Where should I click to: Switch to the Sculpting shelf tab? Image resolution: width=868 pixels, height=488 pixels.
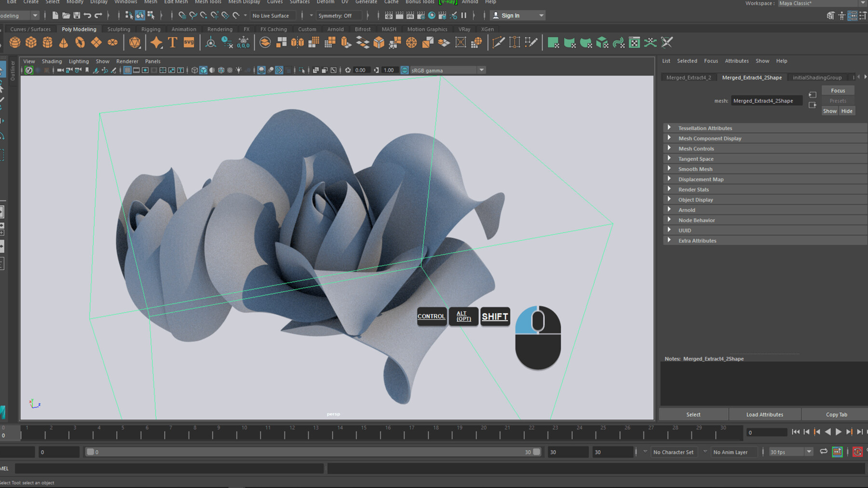118,29
